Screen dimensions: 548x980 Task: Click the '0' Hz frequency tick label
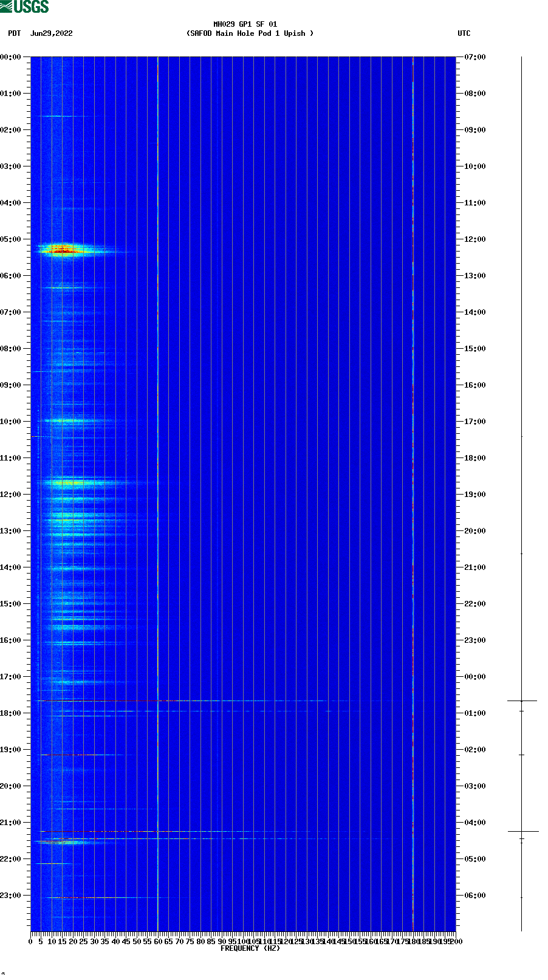pyautogui.click(x=30, y=942)
